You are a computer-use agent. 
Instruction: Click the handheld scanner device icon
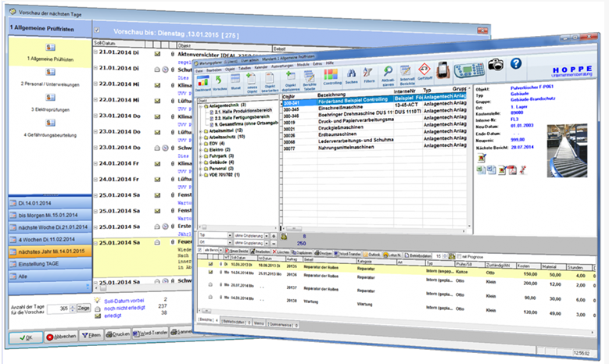(x=470, y=69)
